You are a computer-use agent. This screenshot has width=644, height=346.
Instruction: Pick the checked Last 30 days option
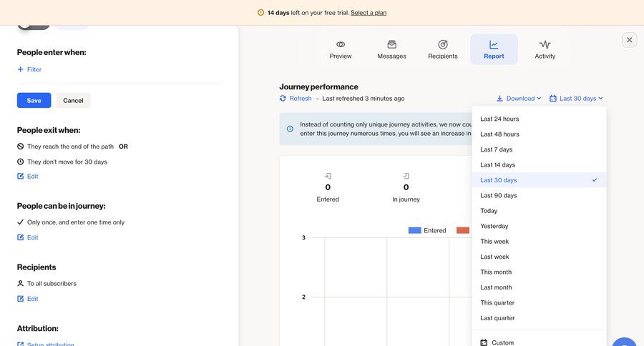[539, 179]
